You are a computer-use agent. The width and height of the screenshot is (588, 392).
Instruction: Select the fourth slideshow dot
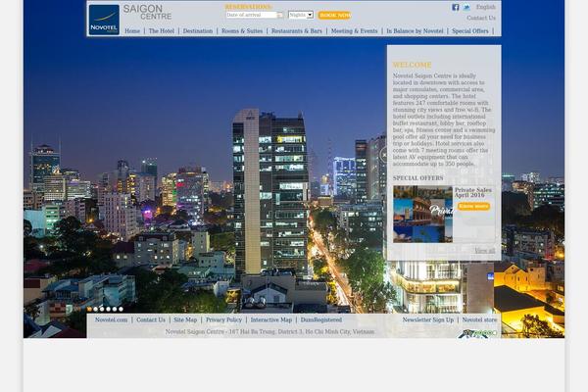109,309
